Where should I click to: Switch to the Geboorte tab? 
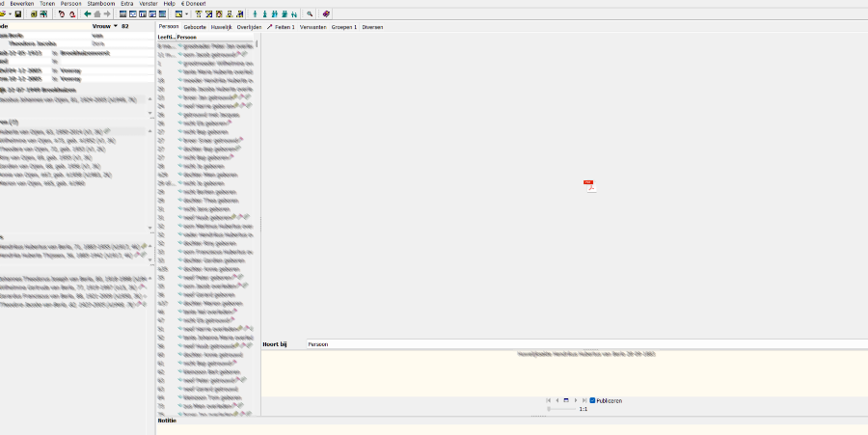click(x=195, y=27)
